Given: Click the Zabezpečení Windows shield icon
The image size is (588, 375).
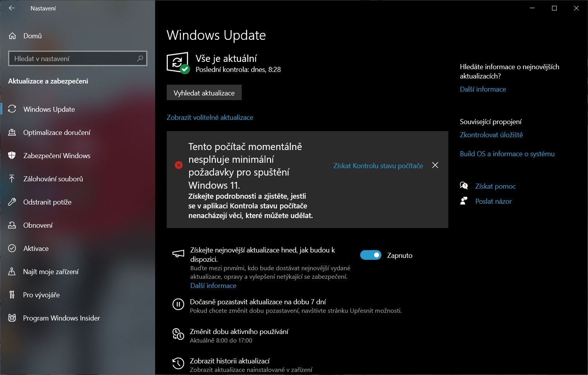Looking at the screenshot, I should pos(12,155).
